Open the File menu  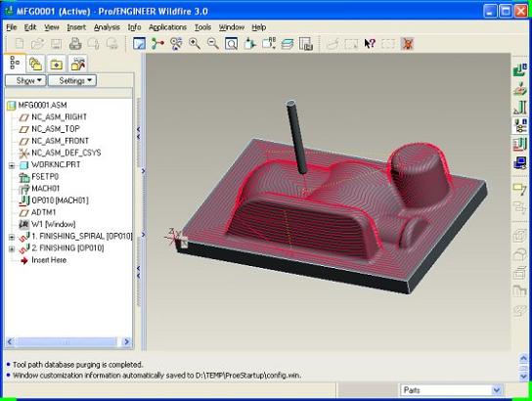(12, 27)
